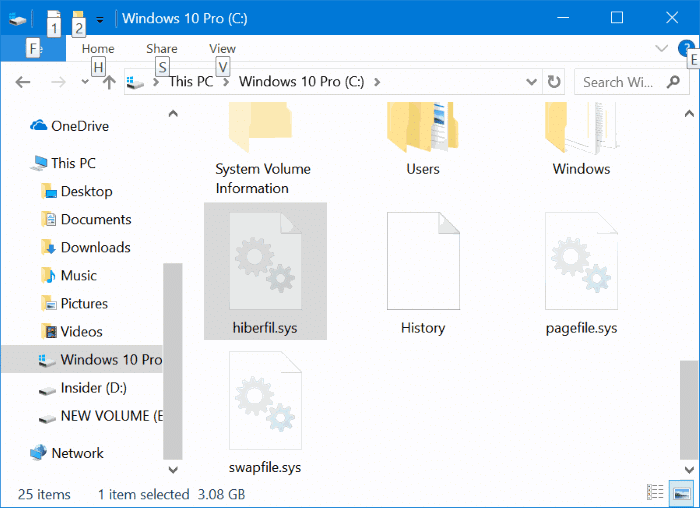Refresh the current folder view
This screenshot has width=700, height=508.
pos(554,82)
